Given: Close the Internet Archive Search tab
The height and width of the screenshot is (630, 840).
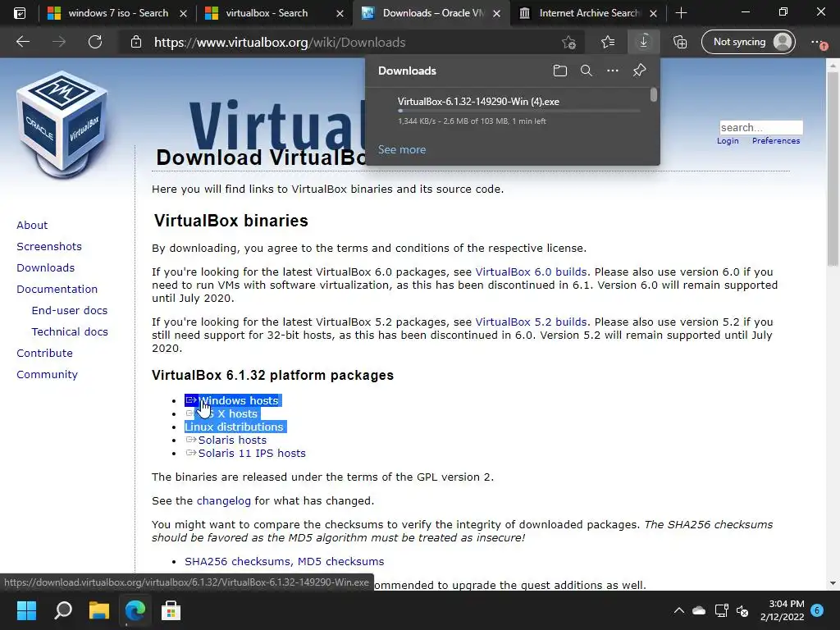Looking at the screenshot, I should click(x=653, y=13).
